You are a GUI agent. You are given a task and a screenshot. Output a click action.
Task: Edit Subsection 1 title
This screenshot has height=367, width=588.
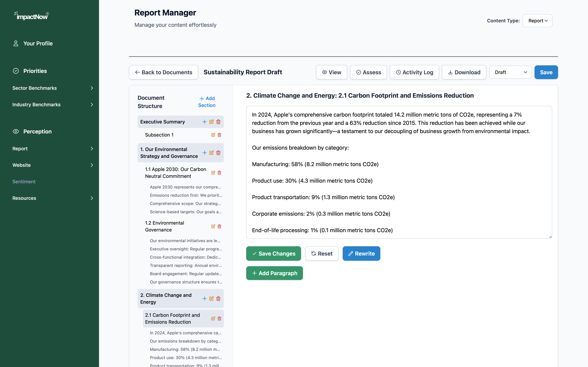click(x=213, y=135)
